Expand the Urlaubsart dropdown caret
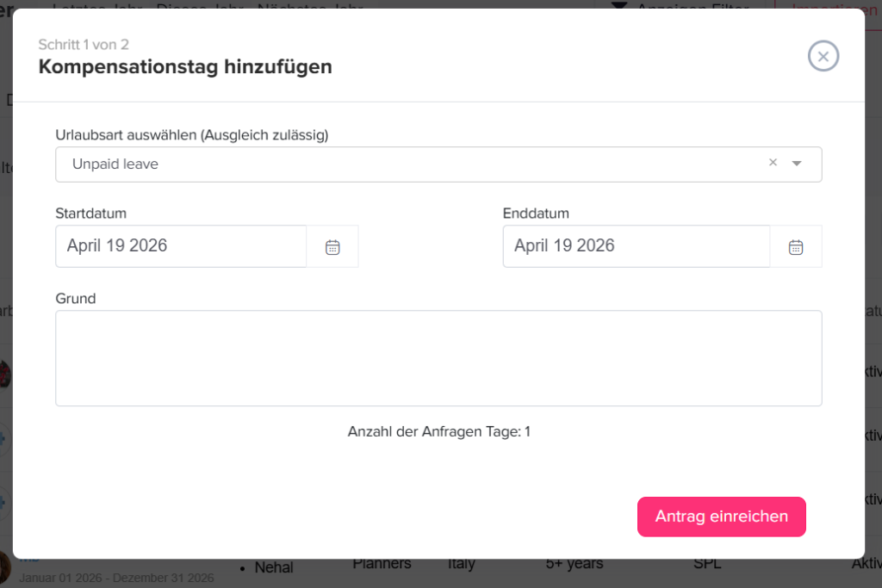The image size is (882, 588). [x=796, y=164]
